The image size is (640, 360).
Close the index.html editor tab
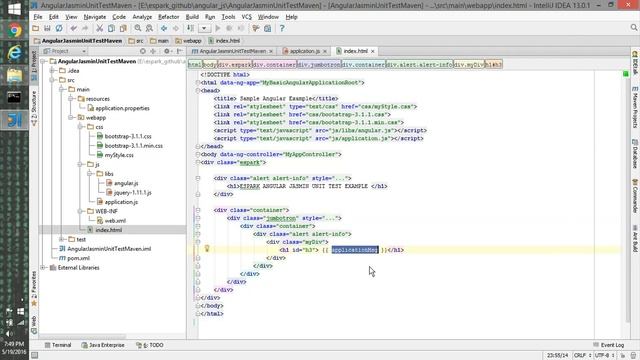tap(373, 51)
